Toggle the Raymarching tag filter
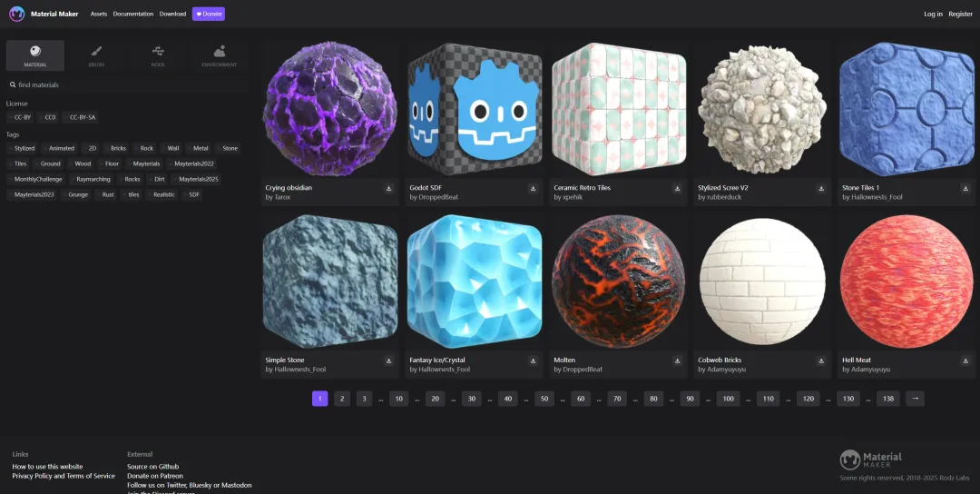Viewport: 980px width, 494px height. tap(92, 180)
